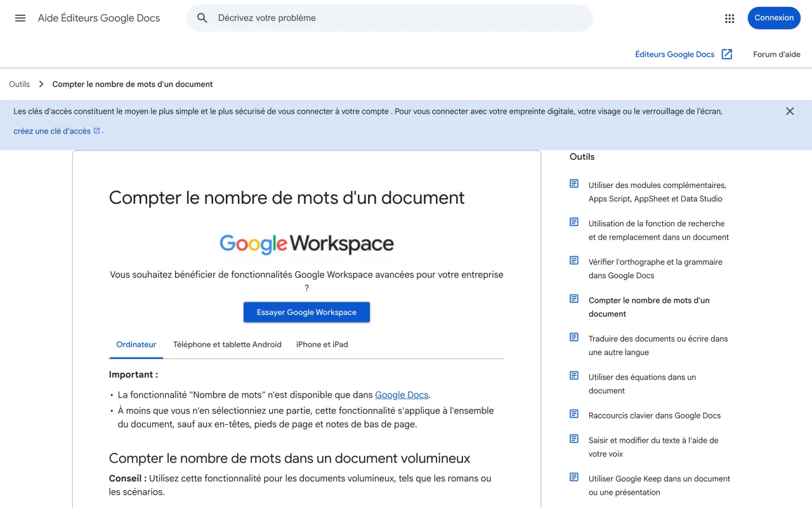The width and height of the screenshot is (812, 508).
Task: Dismiss the access key banner
Action: tap(790, 111)
